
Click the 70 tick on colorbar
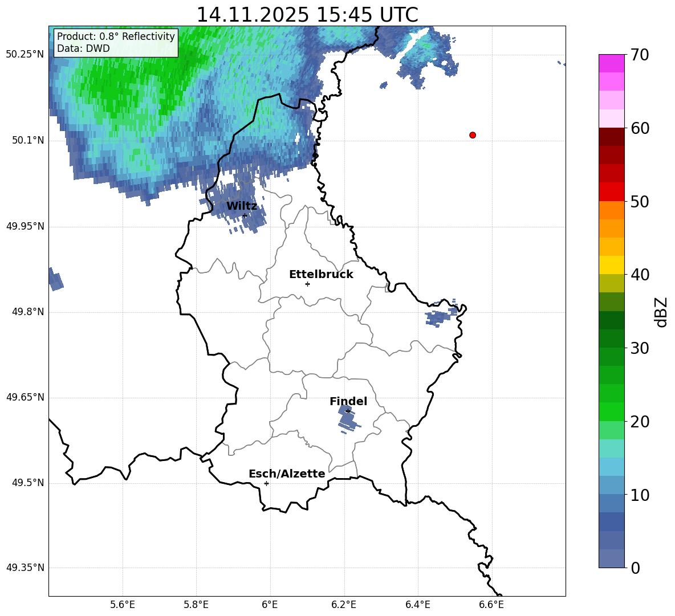[639, 55]
